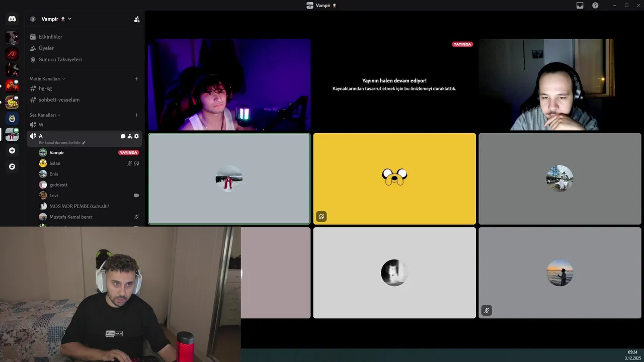Add a server with the plus icon
This screenshot has height=362, width=644.
click(x=12, y=150)
